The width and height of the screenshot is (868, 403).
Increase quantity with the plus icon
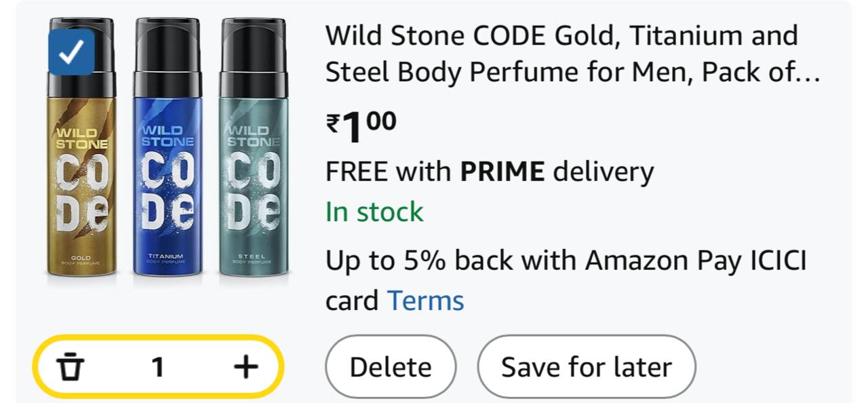[245, 367]
